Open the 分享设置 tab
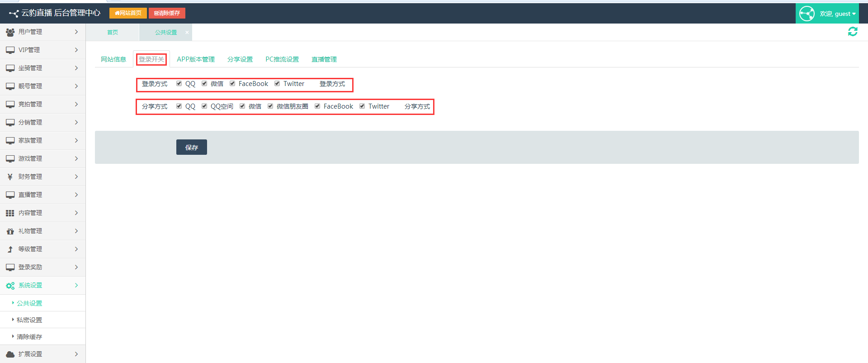 [x=240, y=59]
